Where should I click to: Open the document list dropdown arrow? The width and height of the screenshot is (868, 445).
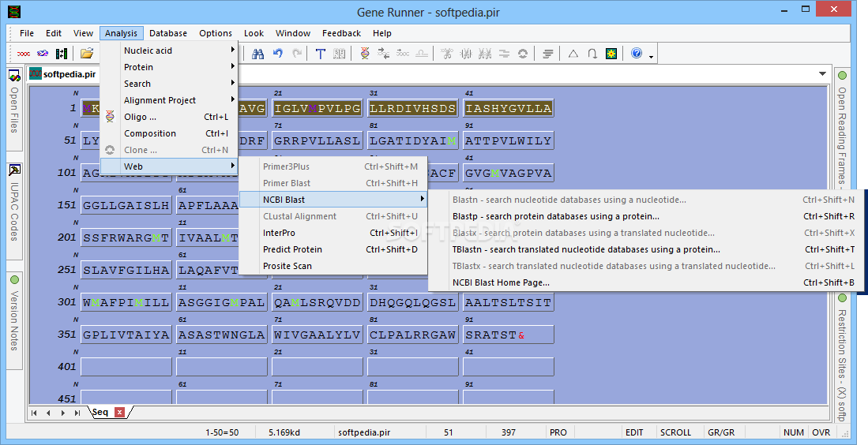(x=823, y=74)
